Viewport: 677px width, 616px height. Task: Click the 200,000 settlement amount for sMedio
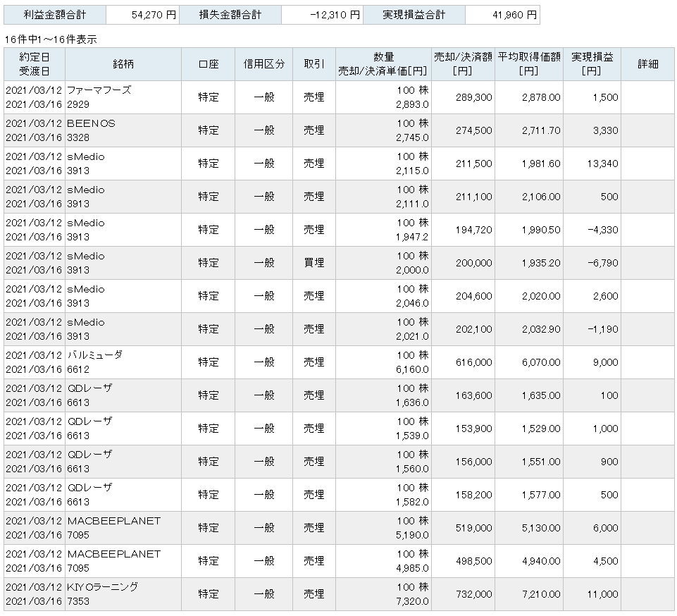pyautogui.click(x=473, y=263)
